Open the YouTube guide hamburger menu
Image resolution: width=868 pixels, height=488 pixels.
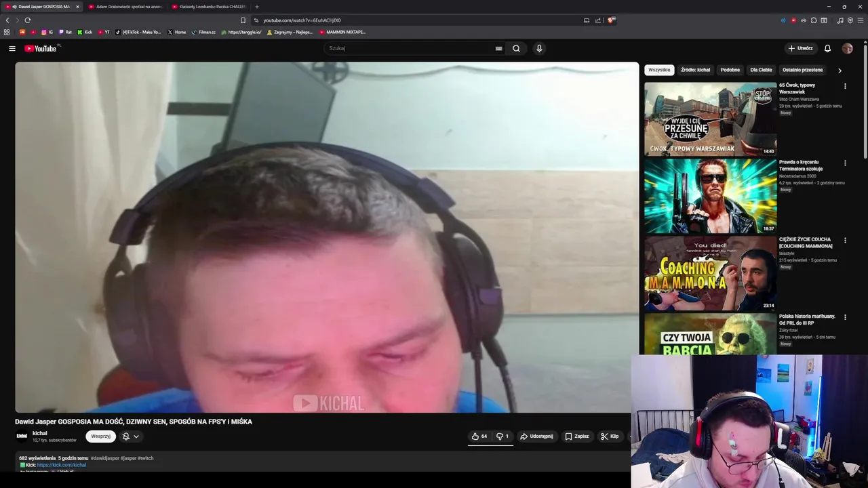pos(12,48)
